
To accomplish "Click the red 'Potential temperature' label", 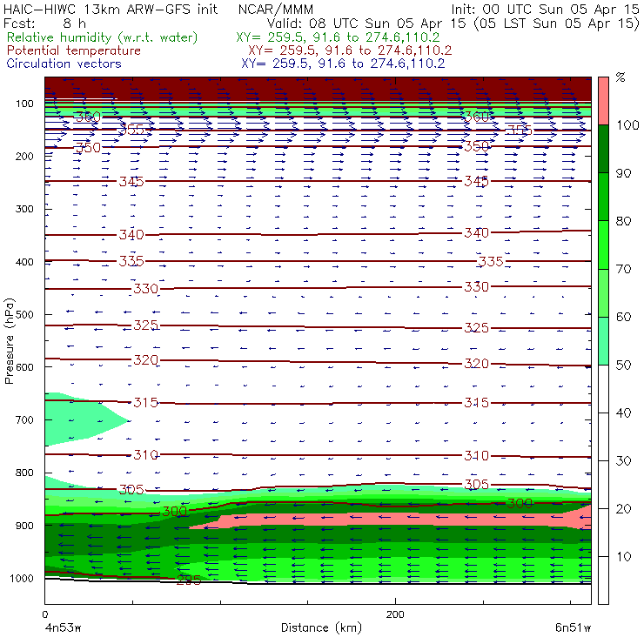I will (74, 50).
